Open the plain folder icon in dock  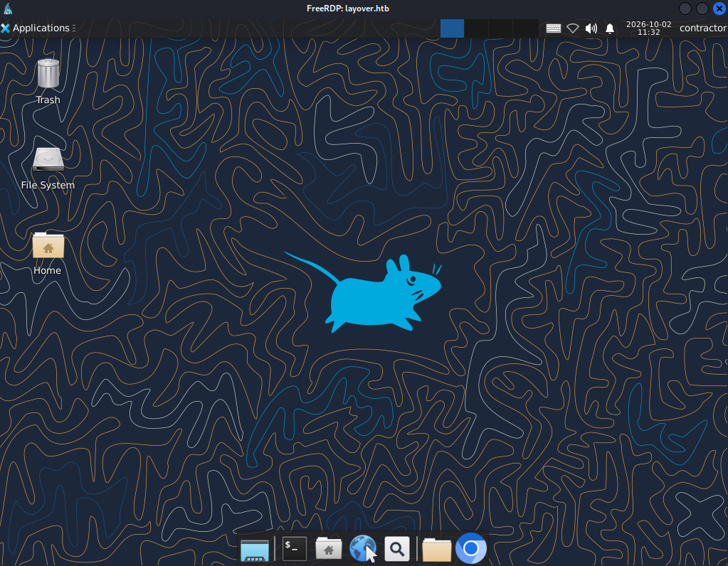pos(436,550)
